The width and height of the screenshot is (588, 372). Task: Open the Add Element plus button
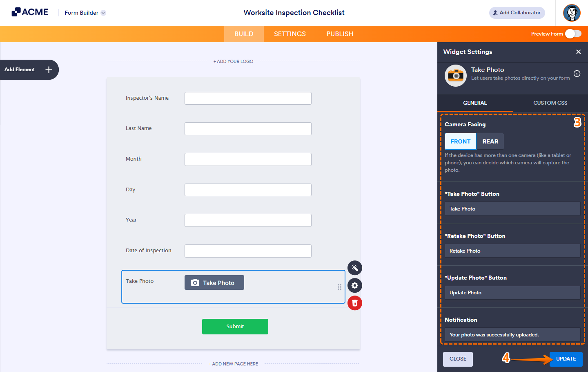pos(48,69)
